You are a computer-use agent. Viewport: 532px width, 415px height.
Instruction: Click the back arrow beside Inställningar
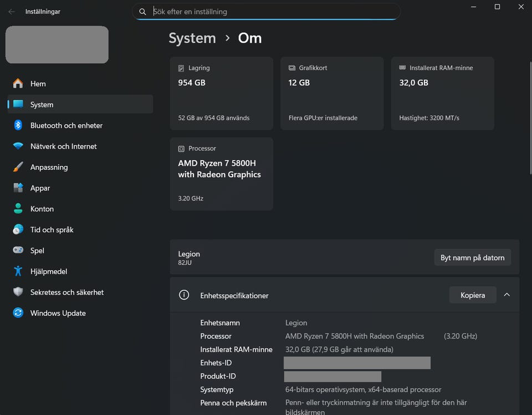[x=12, y=12]
